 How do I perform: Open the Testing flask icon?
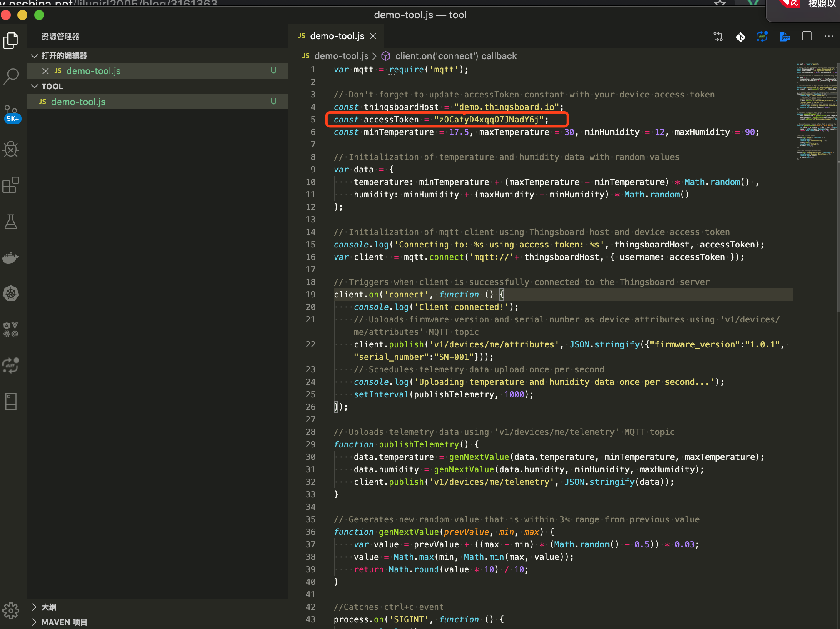[x=11, y=221]
